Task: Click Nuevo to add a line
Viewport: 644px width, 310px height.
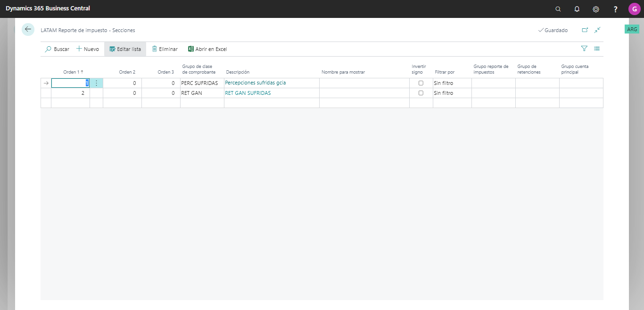Action: point(88,49)
